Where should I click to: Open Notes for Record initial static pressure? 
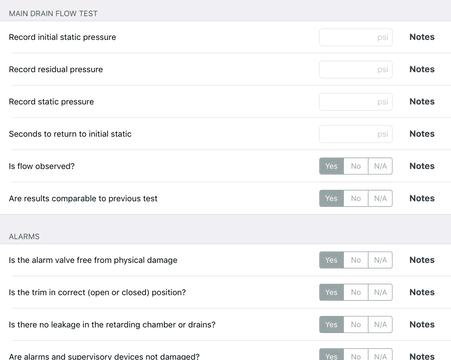tap(422, 37)
